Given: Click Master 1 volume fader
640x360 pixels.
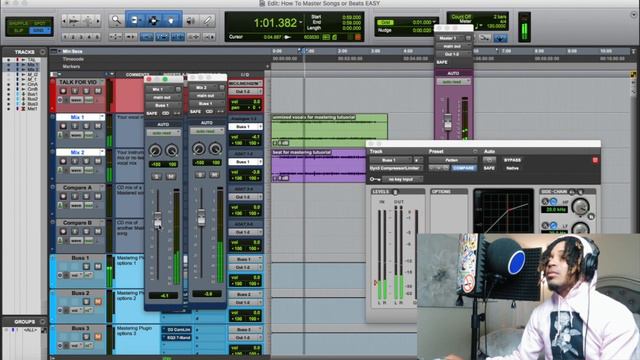Looking at the screenshot, I should [x=448, y=122].
